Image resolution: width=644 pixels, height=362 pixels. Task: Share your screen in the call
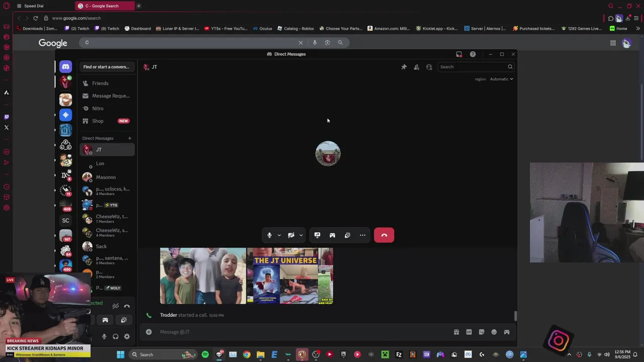pyautogui.click(x=317, y=235)
